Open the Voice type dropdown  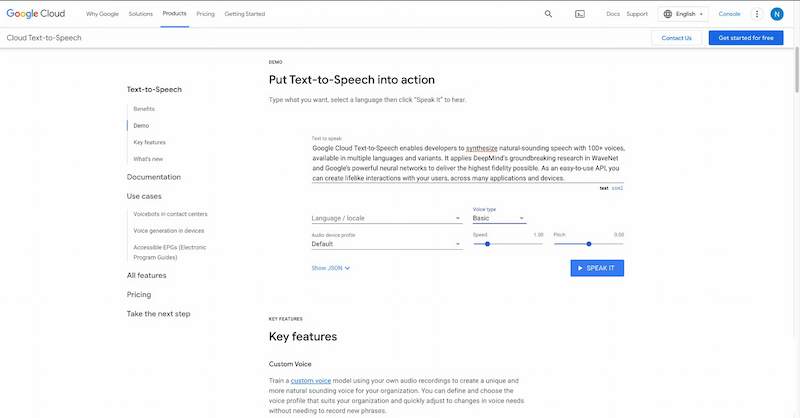[498, 218]
